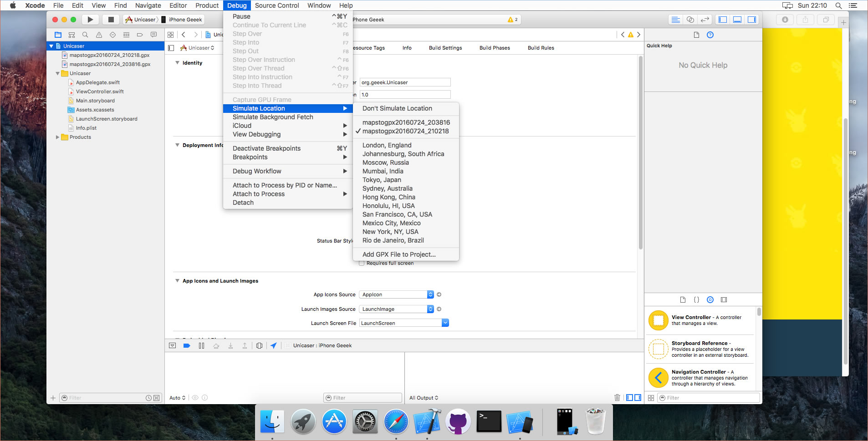Open the All Output console dropdown

[x=424, y=398]
